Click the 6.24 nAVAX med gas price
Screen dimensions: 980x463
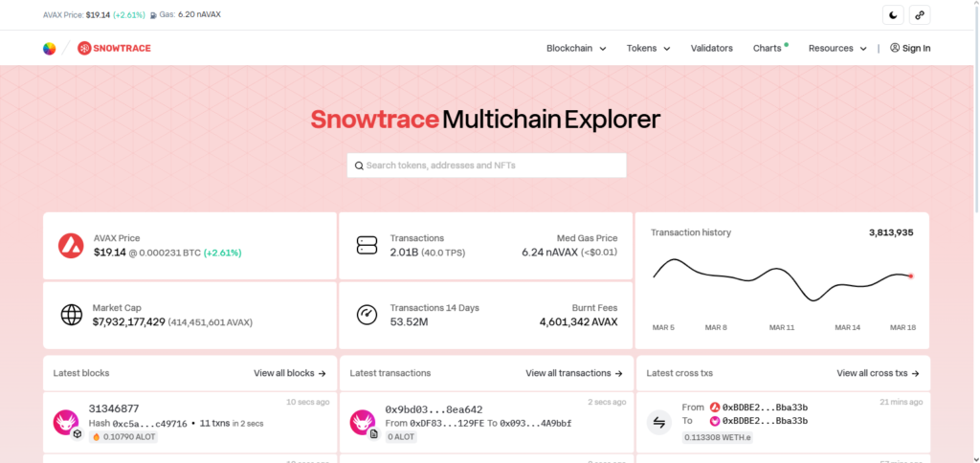[x=550, y=253]
